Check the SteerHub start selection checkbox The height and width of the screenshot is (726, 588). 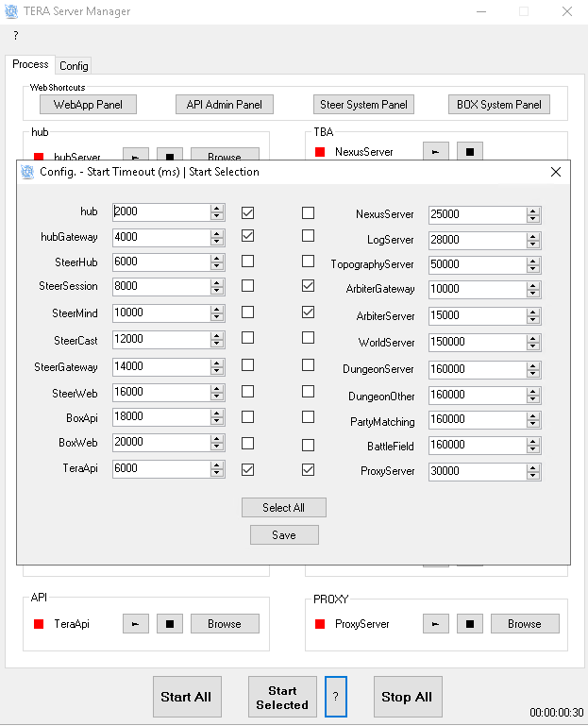click(x=247, y=262)
